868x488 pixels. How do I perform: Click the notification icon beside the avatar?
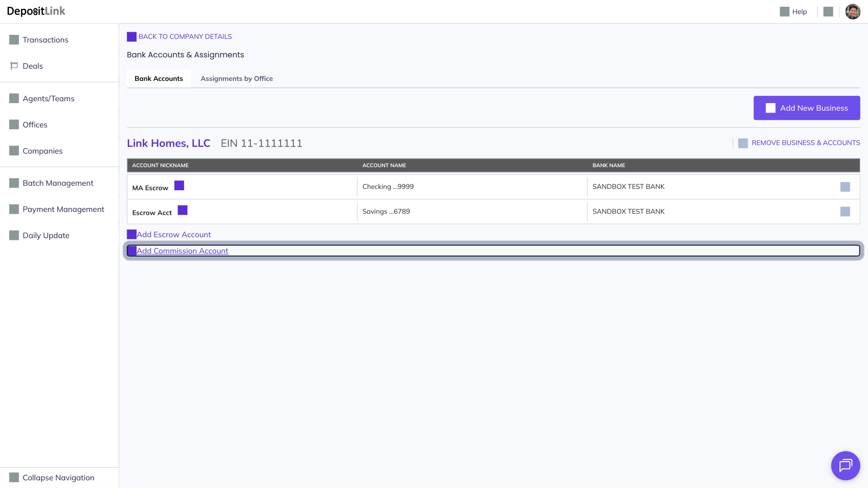click(828, 12)
